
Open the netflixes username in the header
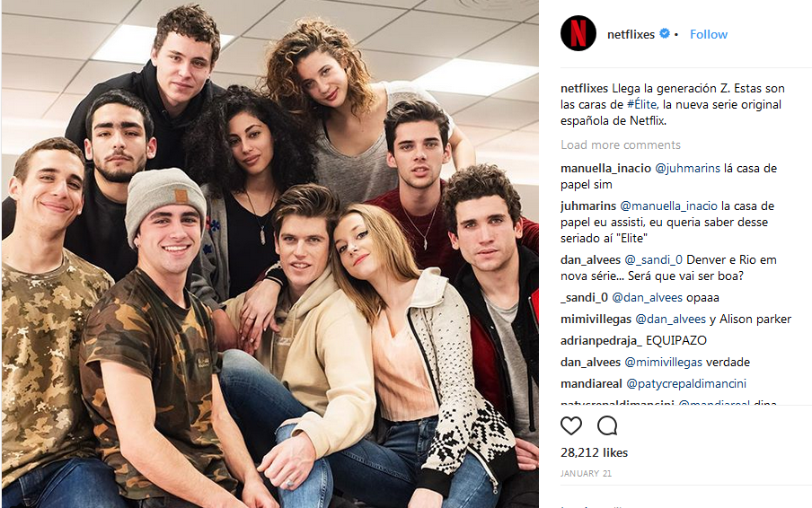631,34
